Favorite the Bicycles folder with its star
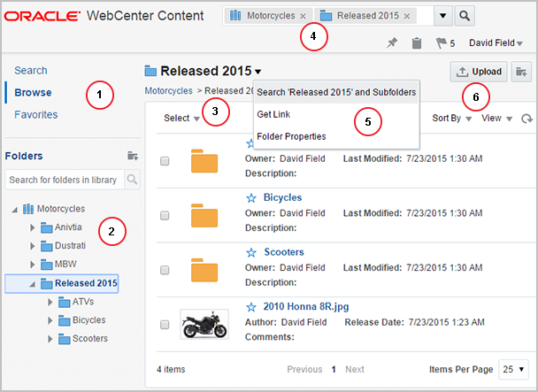This screenshot has height=392, width=538. [x=251, y=198]
